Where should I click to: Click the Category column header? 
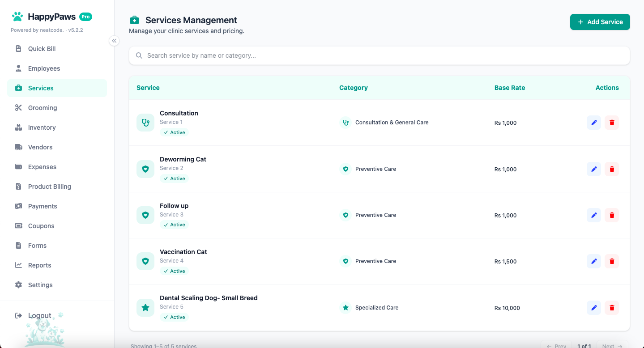point(354,88)
